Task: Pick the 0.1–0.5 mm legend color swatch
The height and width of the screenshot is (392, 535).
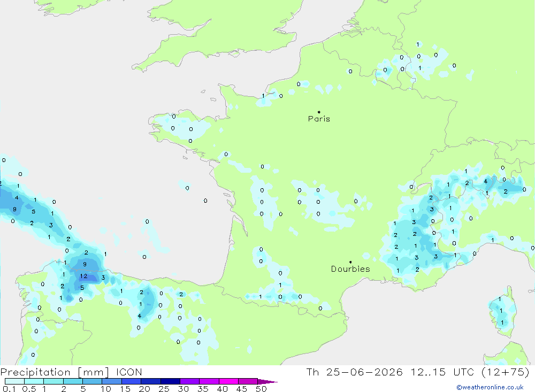Action: click(x=14, y=381)
